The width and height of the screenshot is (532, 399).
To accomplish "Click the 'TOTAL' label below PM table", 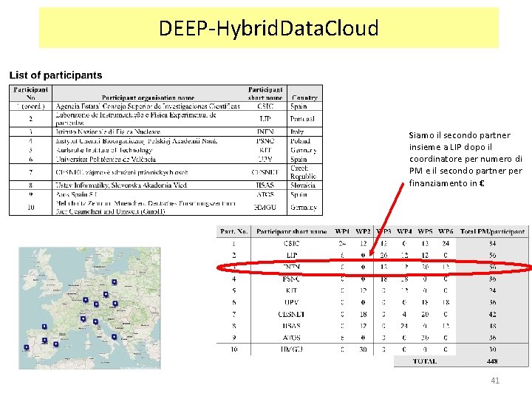I will 424,361.
